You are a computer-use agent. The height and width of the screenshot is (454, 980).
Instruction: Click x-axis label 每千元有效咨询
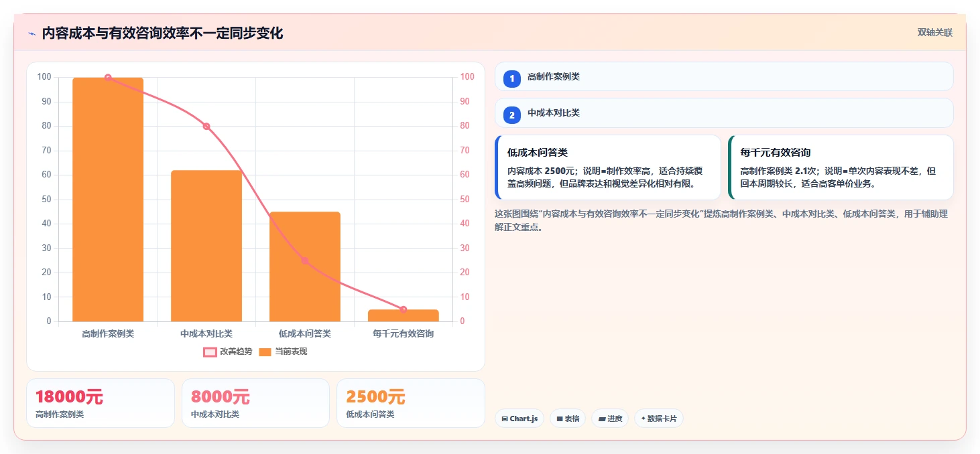pyautogui.click(x=404, y=333)
